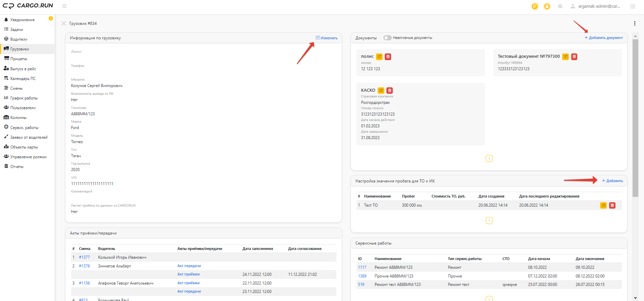Screen dimensions: 644x301
Task: Click the vertical scrollbar on right
Action: pos(635,118)
